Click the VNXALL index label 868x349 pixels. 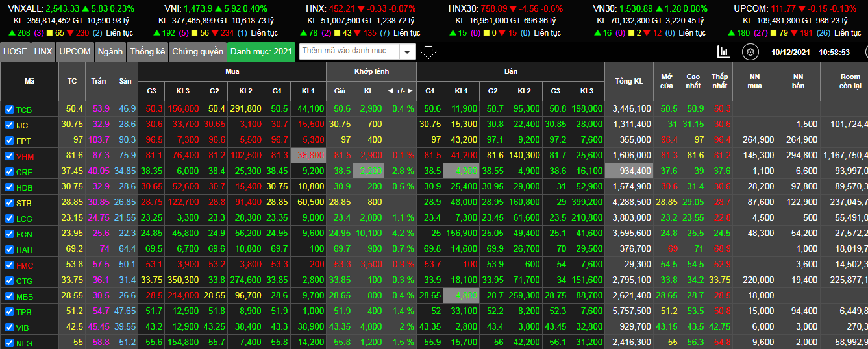click(x=26, y=9)
